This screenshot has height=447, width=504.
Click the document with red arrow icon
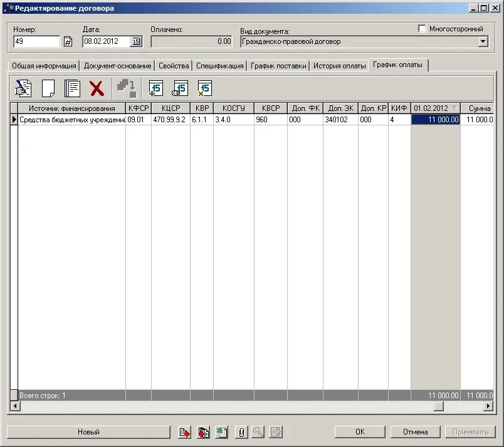[184, 432]
